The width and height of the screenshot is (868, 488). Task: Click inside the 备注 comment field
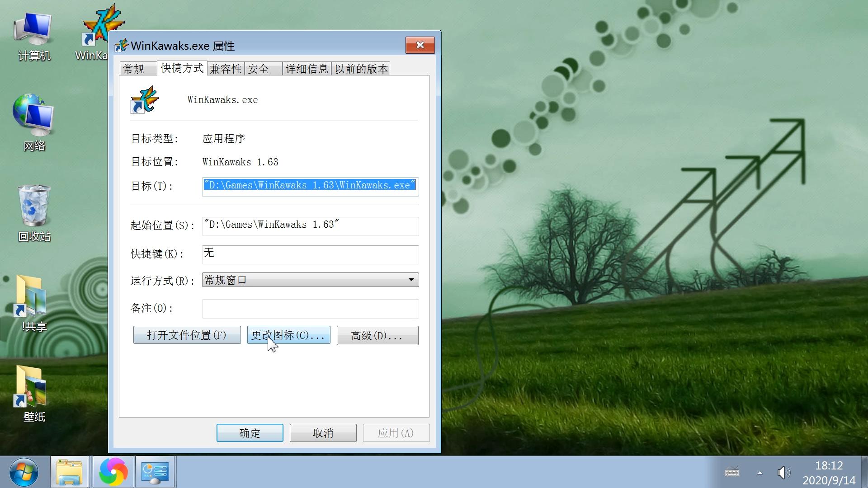pyautogui.click(x=310, y=309)
